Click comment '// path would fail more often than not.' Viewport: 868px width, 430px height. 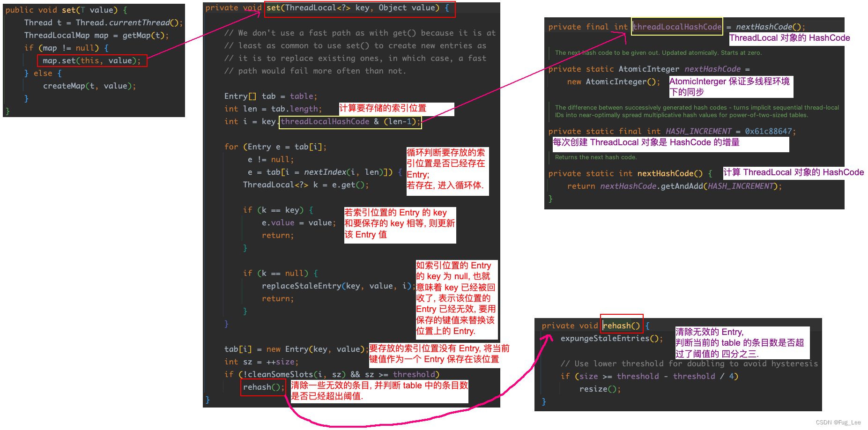click(x=315, y=71)
